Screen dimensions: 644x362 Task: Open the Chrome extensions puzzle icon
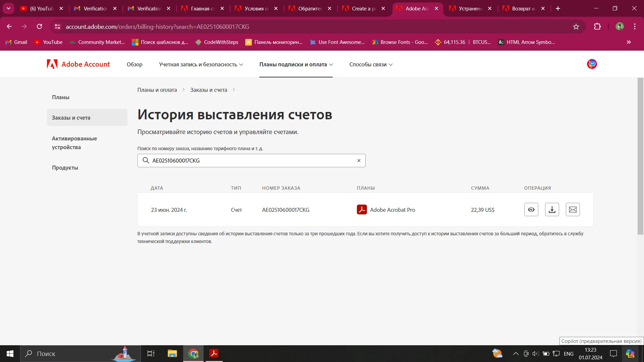click(597, 27)
